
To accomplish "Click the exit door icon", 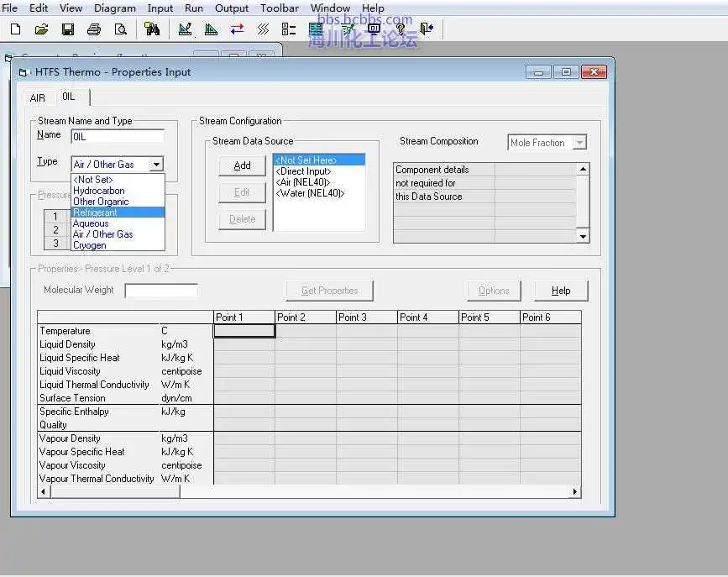I will (427, 29).
